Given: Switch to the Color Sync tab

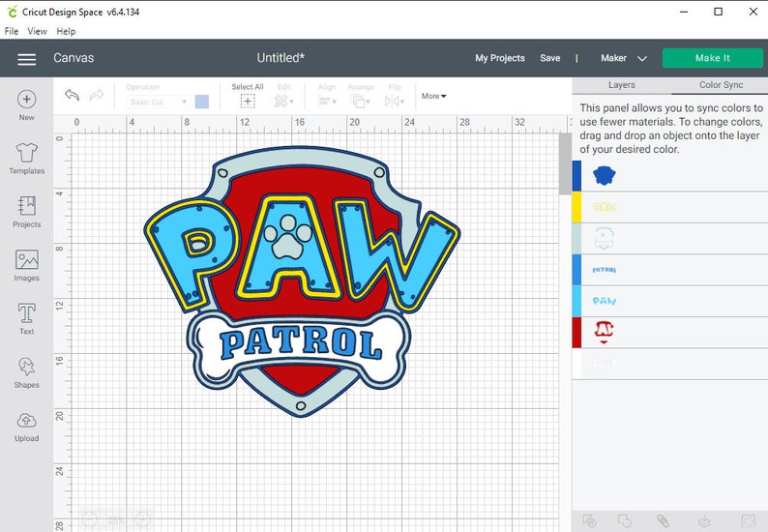Looking at the screenshot, I should (721, 85).
